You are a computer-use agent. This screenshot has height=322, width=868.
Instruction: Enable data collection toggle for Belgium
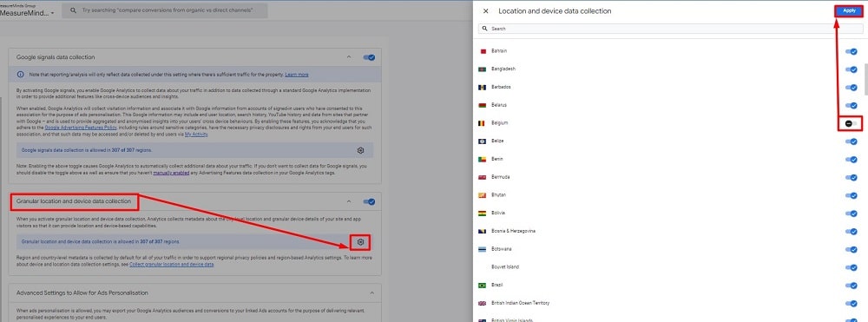click(x=851, y=123)
